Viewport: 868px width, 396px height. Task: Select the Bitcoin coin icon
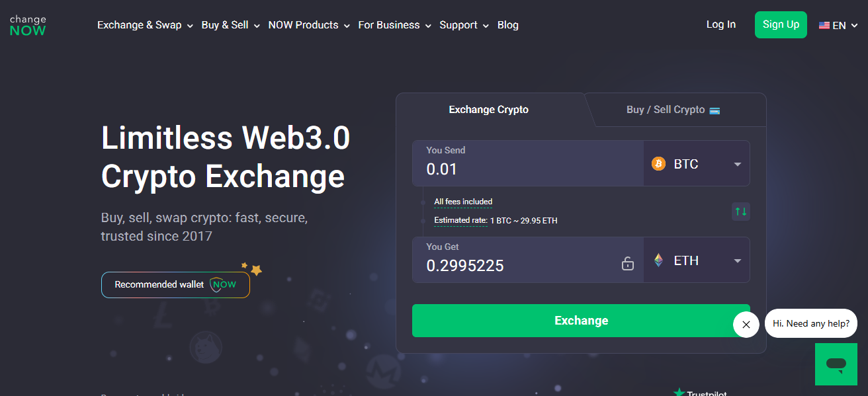[x=658, y=163]
